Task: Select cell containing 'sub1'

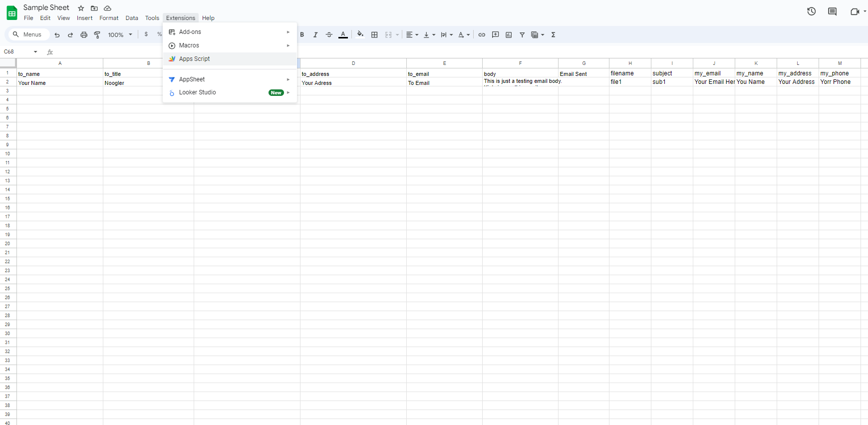Action: 672,82
